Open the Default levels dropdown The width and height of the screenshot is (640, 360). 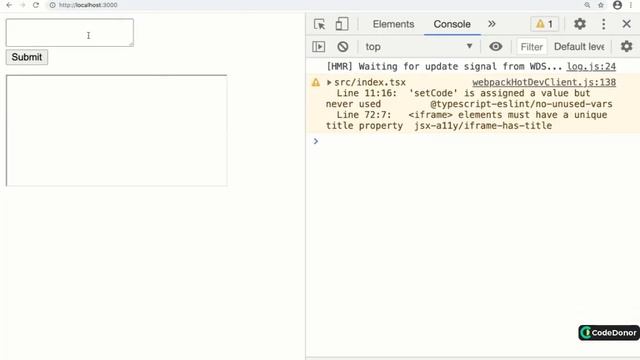click(579, 47)
